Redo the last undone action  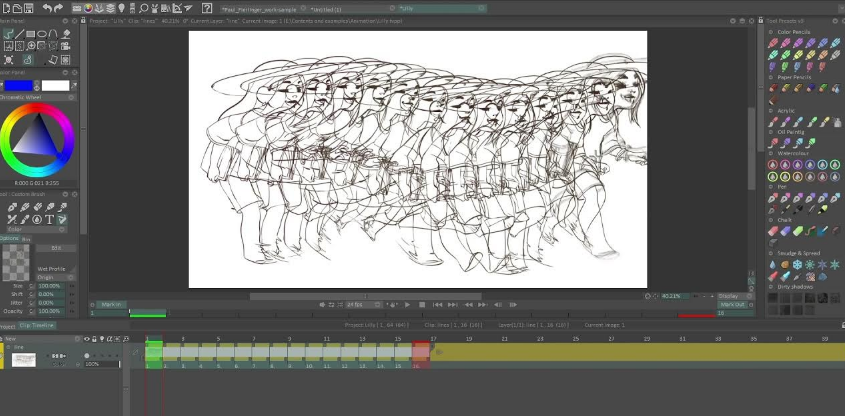(58, 8)
